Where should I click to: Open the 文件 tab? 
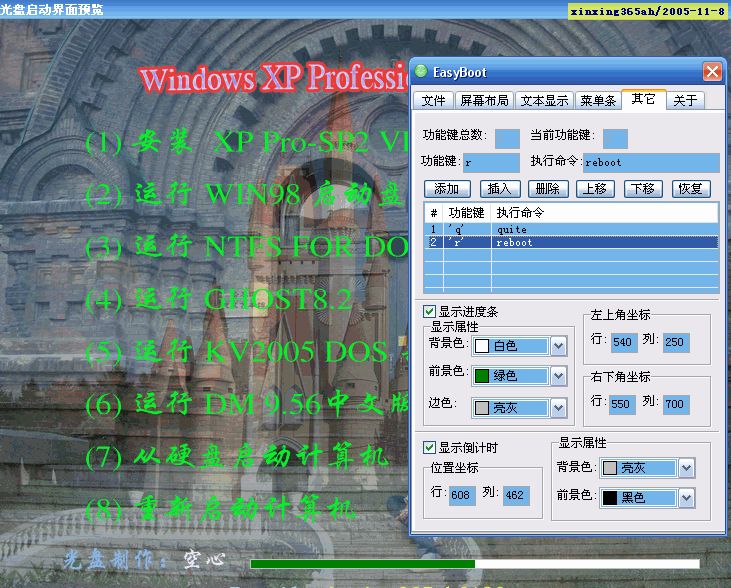pos(433,100)
